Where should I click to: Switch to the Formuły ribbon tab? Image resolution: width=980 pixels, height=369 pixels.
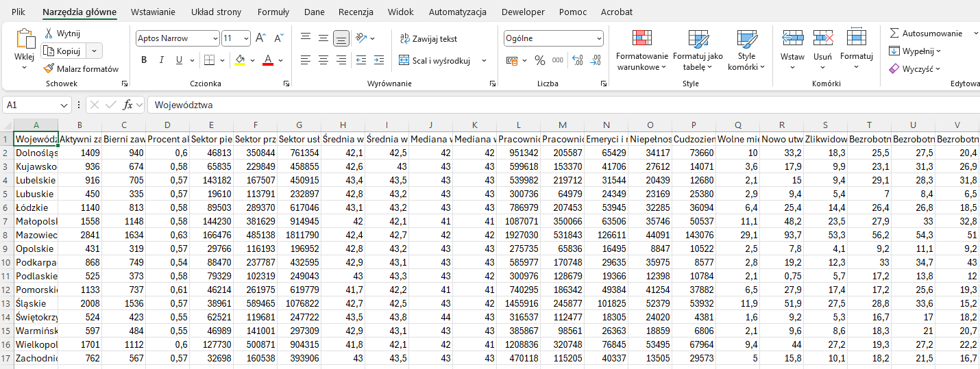click(x=273, y=12)
